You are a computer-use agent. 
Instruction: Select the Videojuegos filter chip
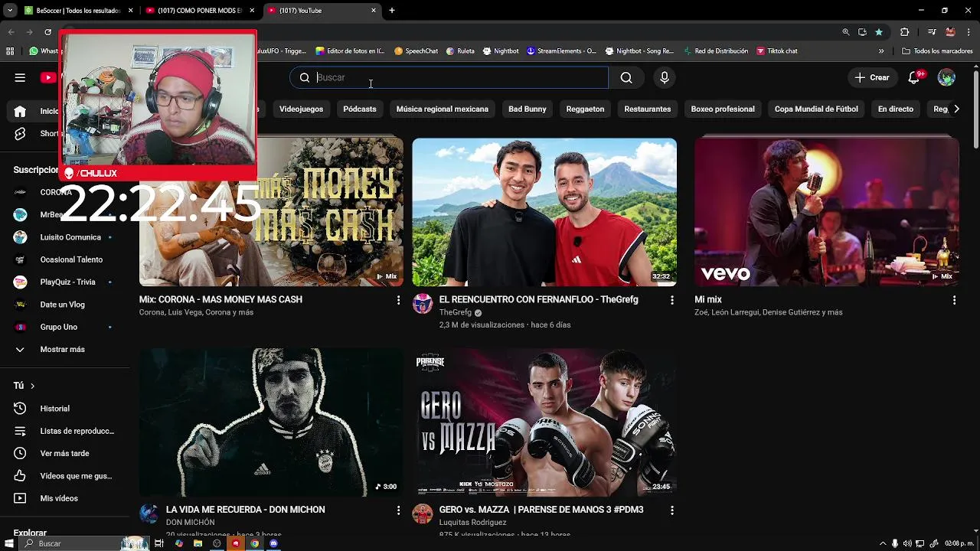pyautogui.click(x=301, y=109)
